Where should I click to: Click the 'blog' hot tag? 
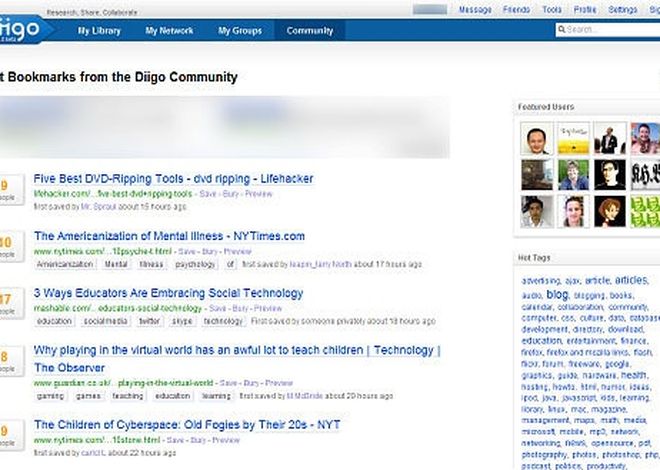[x=557, y=295]
